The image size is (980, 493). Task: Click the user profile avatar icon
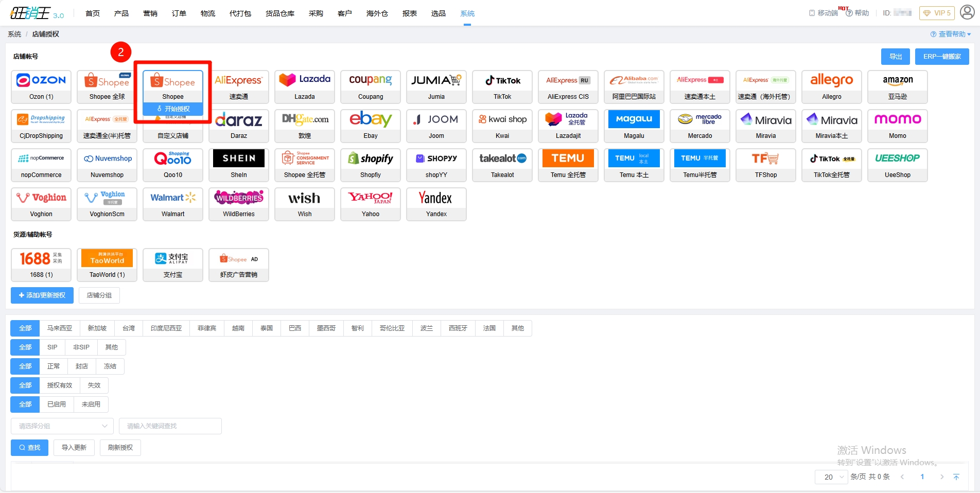click(x=967, y=13)
